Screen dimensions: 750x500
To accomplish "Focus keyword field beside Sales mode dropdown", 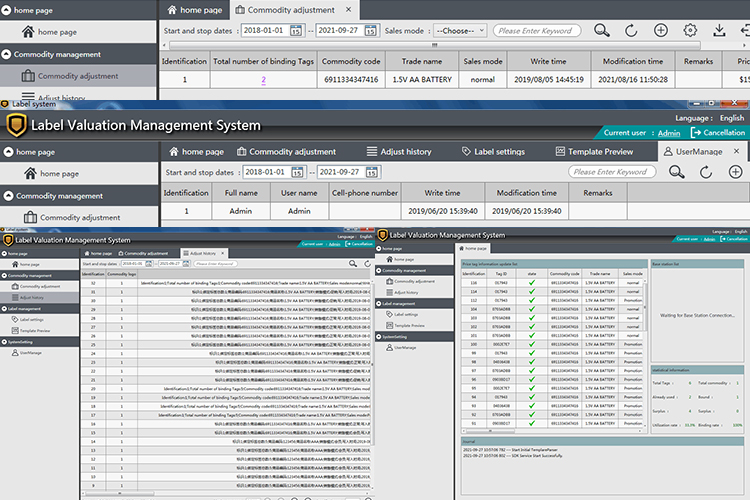I will click(536, 30).
